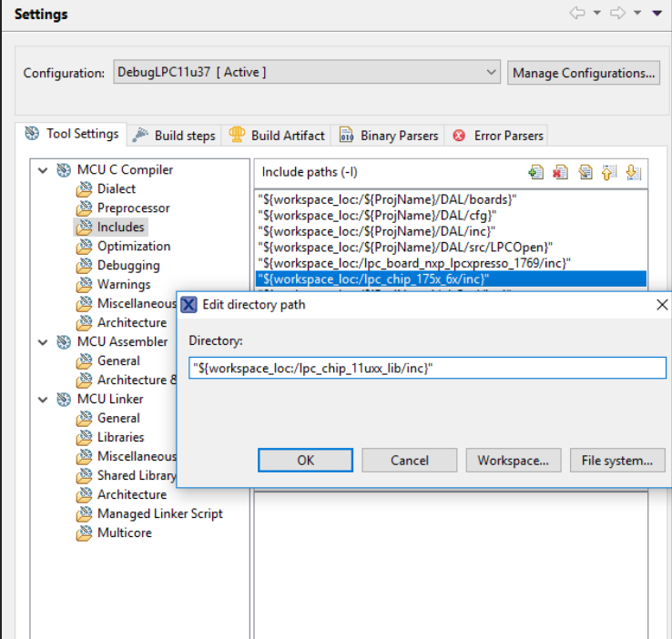This screenshot has width=672, height=639.
Task: Switch to the Error Parsers tab
Action: point(497,136)
